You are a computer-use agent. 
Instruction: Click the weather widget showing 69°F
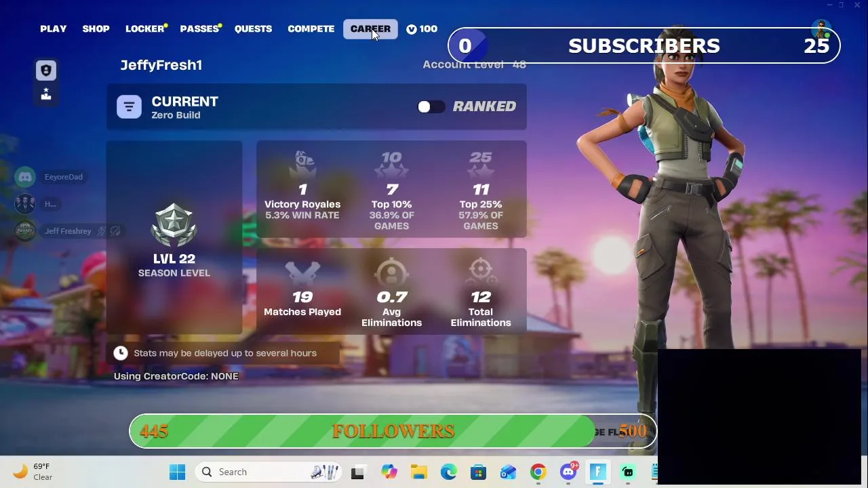pyautogui.click(x=33, y=472)
